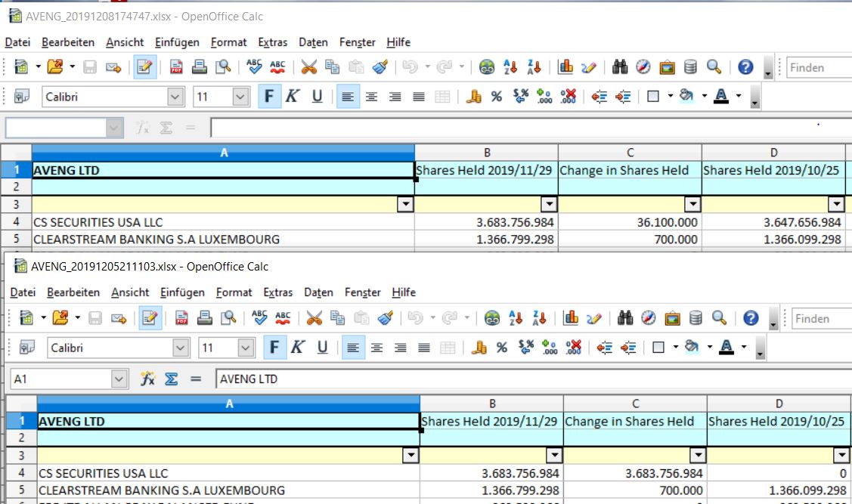Click the scissors cut icon in upper window

[308, 67]
